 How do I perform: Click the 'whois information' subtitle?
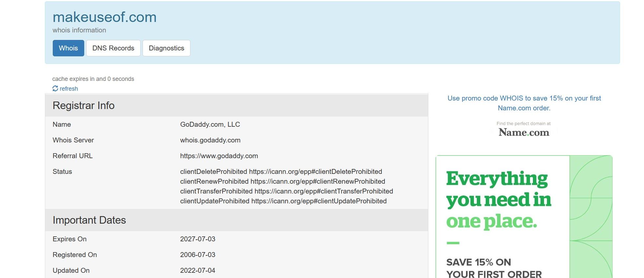pos(79,30)
